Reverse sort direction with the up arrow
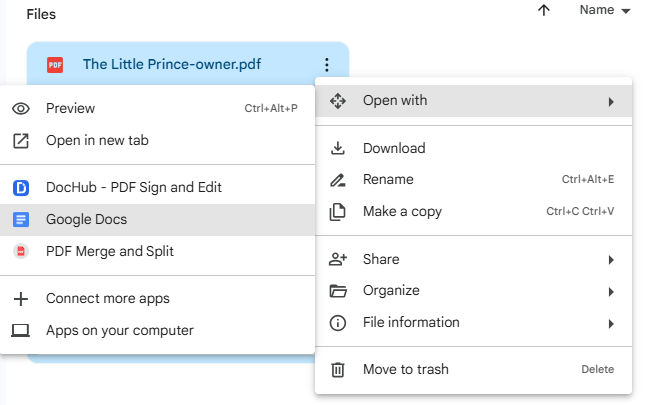Image resolution: width=653 pixels, height=405 pixels. click(544, 10)
